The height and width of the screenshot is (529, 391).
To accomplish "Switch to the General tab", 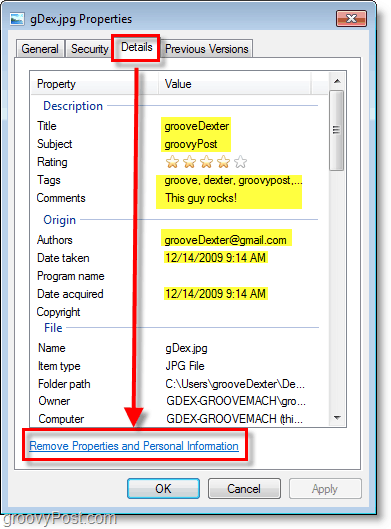I will [40, 49].
